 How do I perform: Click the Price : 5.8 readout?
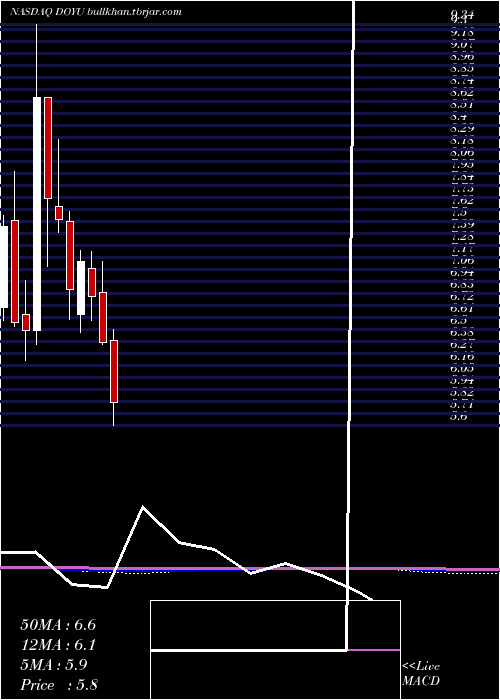click(x=59, y=685)
